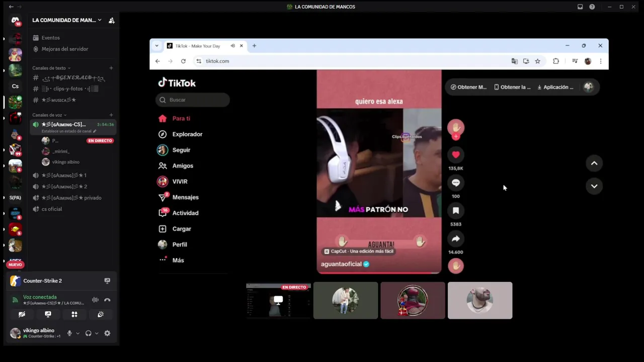Add a text channel with plus icon

[x=111, y=68]
